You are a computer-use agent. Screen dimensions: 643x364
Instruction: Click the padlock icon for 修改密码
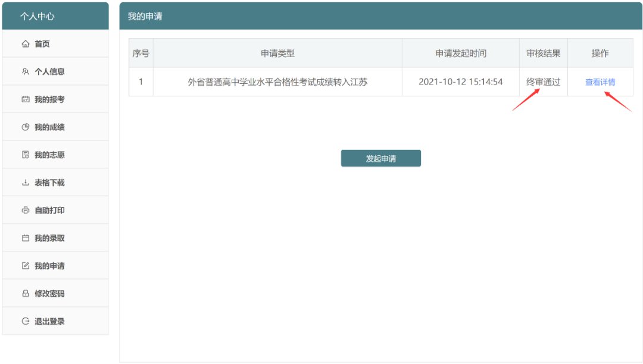pyautogui.click(x=25, y=294)
